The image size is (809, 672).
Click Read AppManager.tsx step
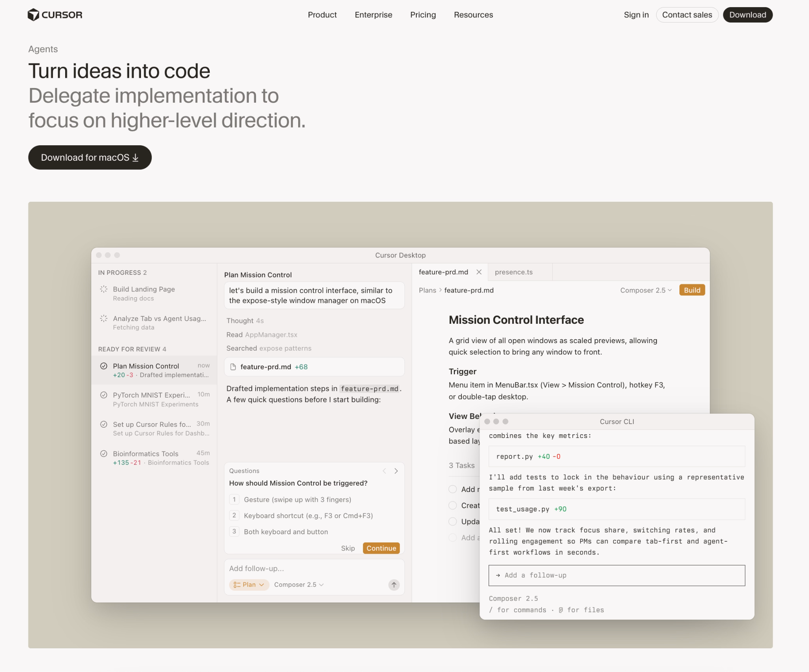pos(262,334)
